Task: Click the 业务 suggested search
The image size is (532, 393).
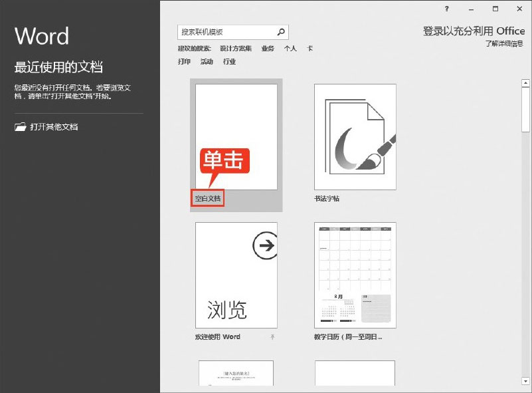Action: (x=268, y=49)
